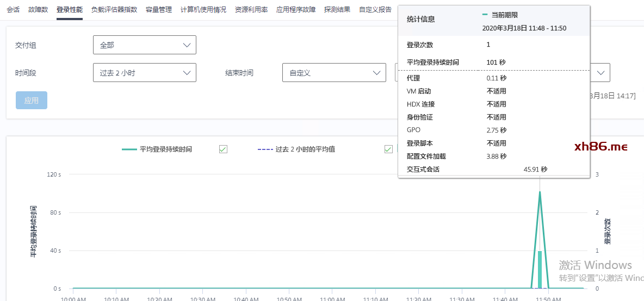Viewport: 644px width, 301px height.
Task: Uncheck the 平均登录持续时间 checkbox
Action: (x=223, y=149)
